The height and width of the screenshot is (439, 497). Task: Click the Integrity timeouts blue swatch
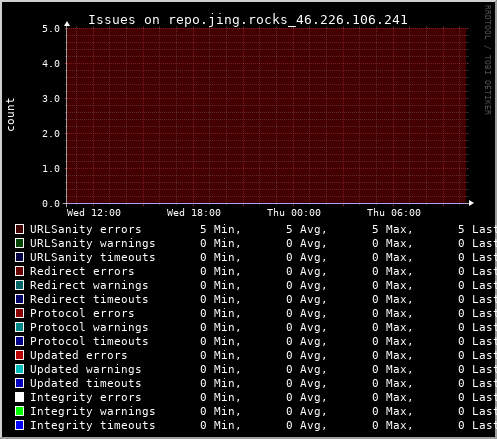pyautogui.click(x=19, y=425)
